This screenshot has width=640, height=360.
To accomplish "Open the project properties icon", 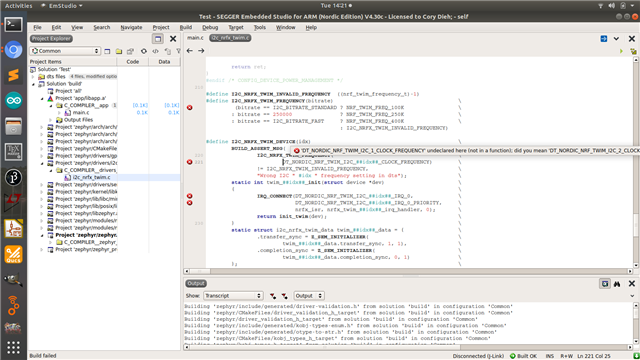I will click(x=130, y=51).
